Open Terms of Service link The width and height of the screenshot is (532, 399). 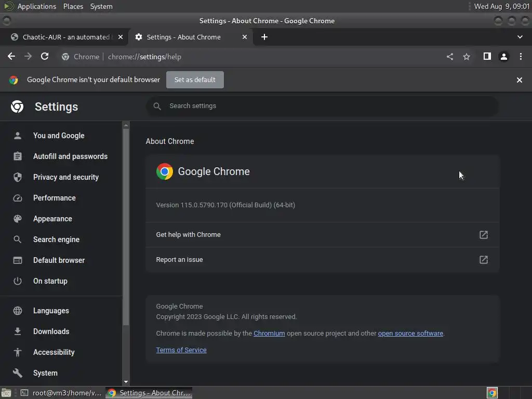point(181,350)
